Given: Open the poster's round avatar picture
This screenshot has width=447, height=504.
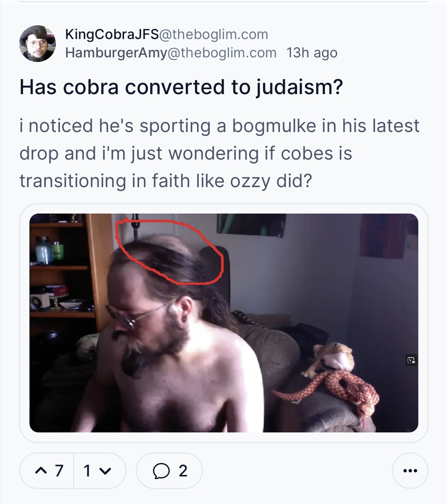Looking at the screenshot, I should click(x=37, y=44).
